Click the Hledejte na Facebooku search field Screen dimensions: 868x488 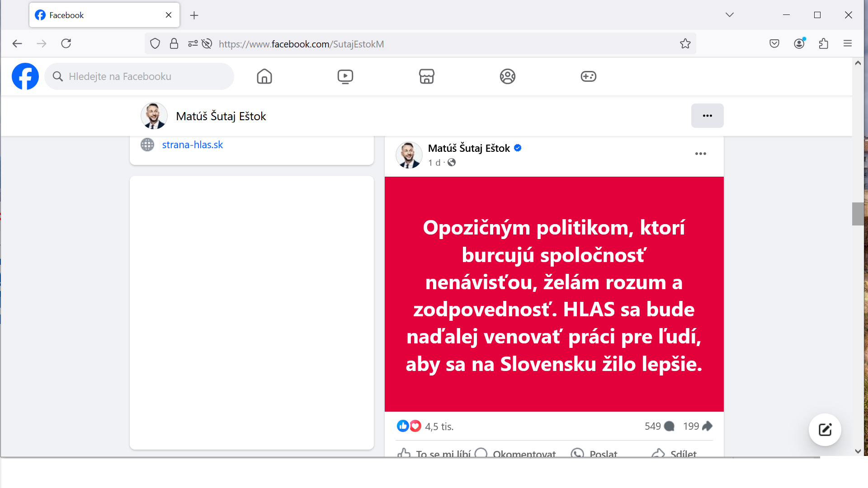145,76
